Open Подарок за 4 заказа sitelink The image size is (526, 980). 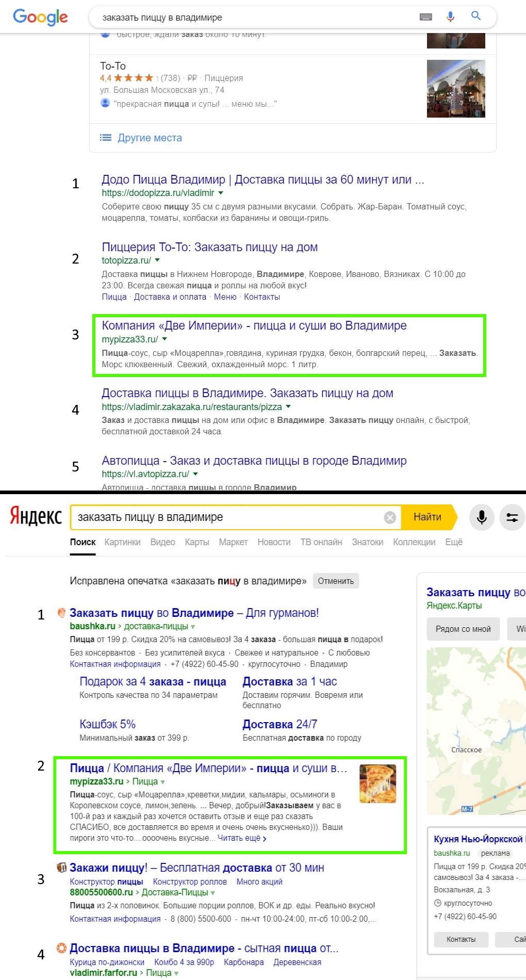[153, 681]
